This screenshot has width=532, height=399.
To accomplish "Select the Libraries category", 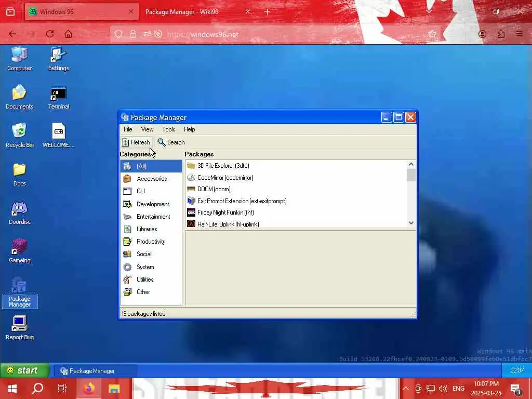I will point(151,229).
